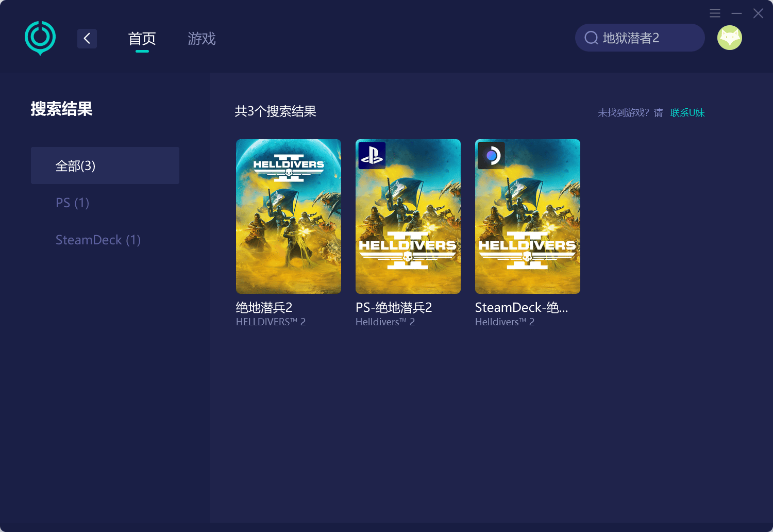
Task: Click the PlayStation badge on PS-绝地潜兵2
Action: 372,155
